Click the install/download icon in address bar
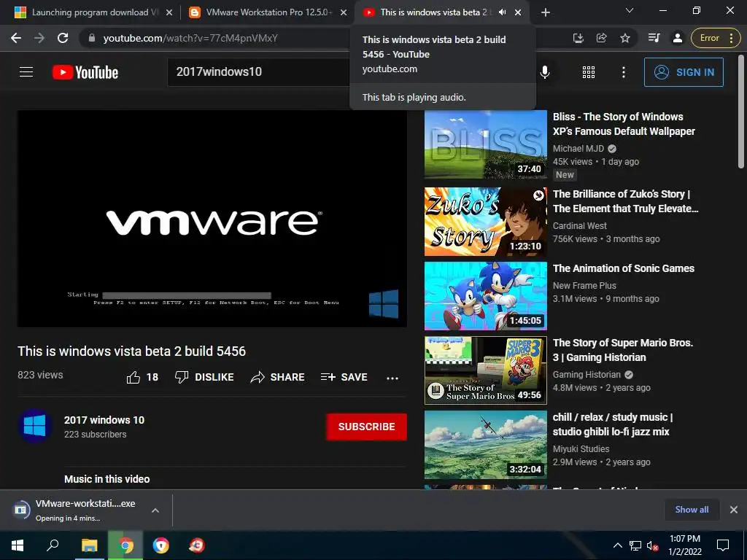 tap(578, 38)
